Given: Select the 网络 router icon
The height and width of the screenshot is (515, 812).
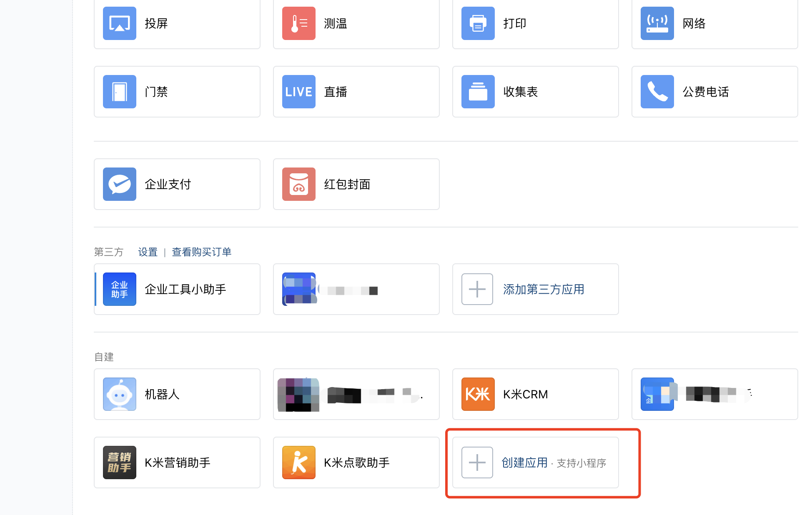Looking at the screenshot, I should coord(657,23).
